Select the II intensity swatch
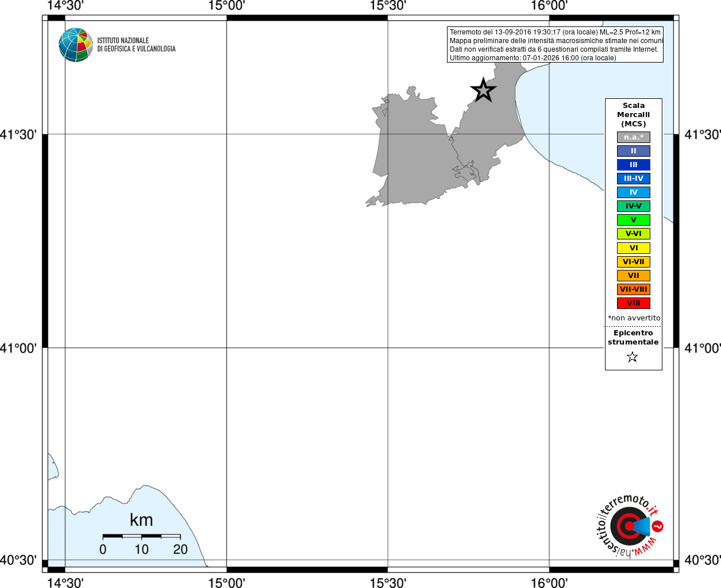 point(634,151)
